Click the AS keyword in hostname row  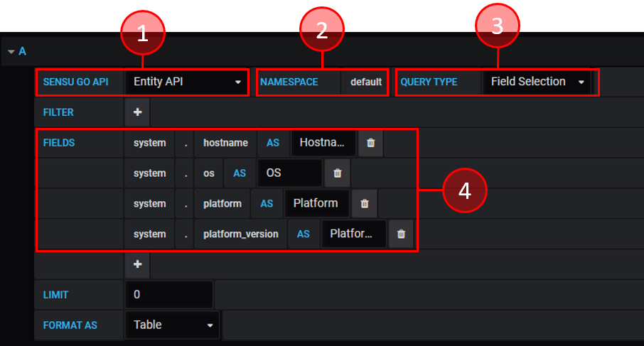pos(273,143)
